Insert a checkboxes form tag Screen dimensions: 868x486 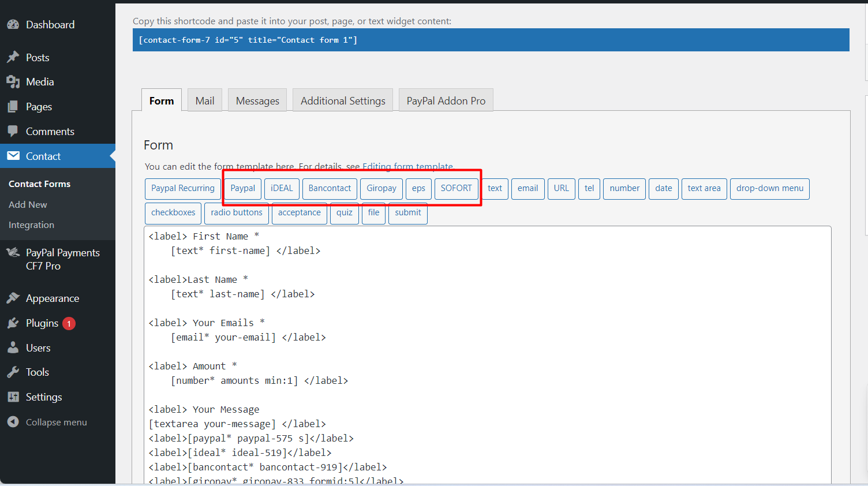173,212
